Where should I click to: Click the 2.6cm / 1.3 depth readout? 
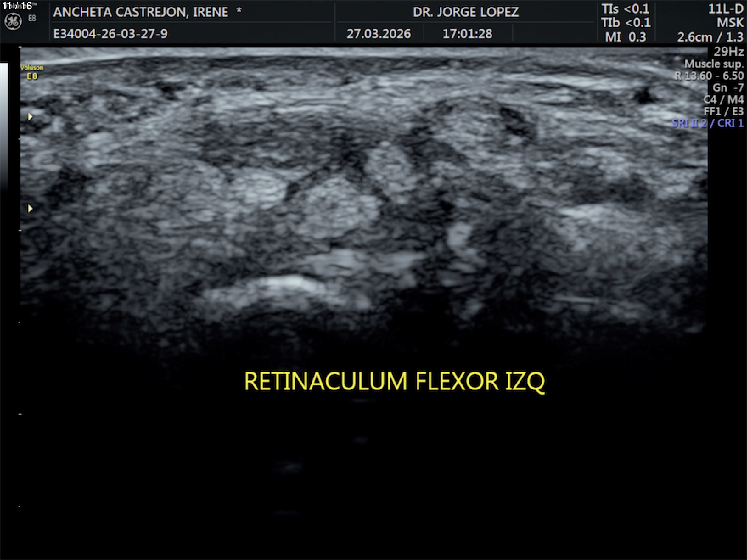(x=710, y=37)
